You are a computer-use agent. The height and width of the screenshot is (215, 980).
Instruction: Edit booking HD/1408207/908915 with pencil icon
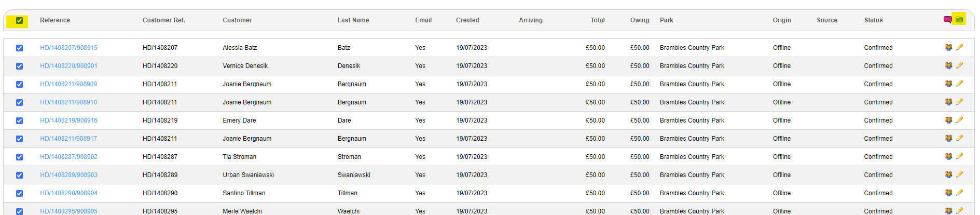(959, 47)
